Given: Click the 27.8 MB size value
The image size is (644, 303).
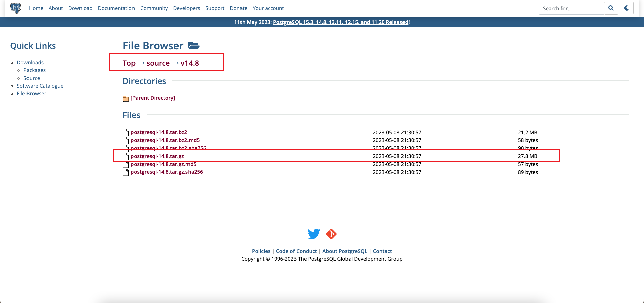Looking at the screenshot, I should 528,156.
